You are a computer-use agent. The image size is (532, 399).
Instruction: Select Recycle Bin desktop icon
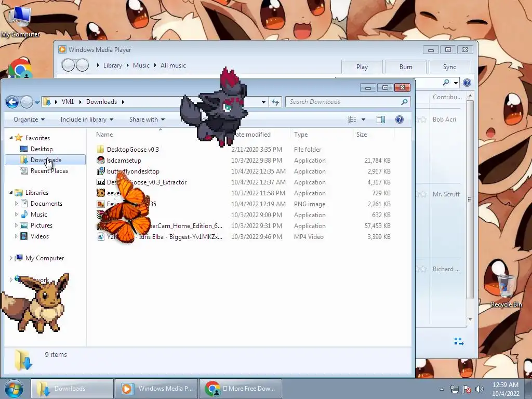pyautogui.click(x=506, y=291)
